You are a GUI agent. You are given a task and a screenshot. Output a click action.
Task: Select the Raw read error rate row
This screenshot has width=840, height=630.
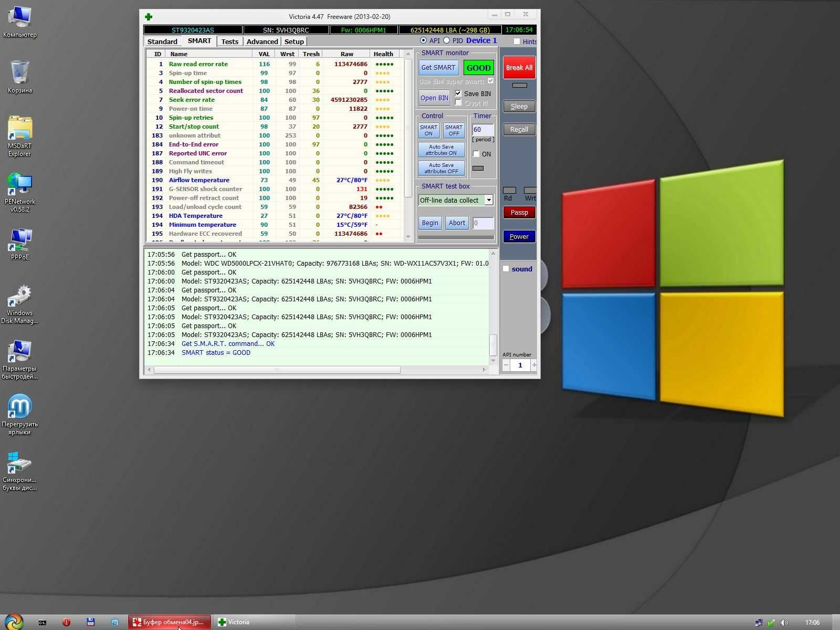(275, 64)
